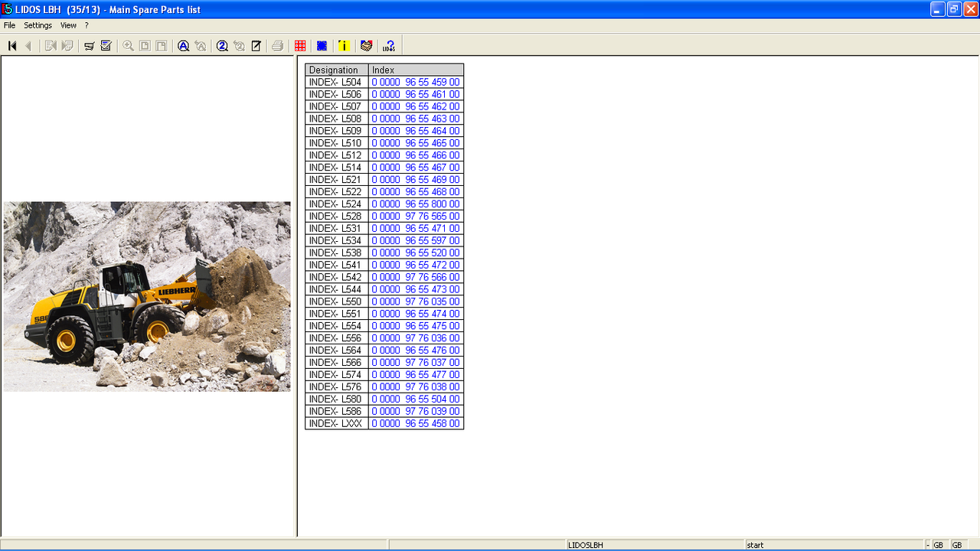Open index link for INDEX- L509

tap(416, 131)
